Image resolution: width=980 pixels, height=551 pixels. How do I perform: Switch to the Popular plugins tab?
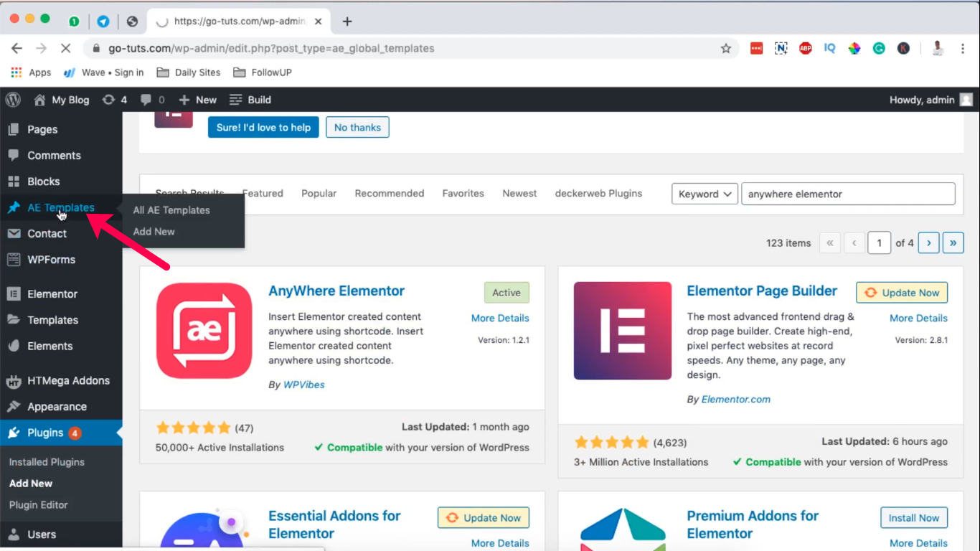319,194
